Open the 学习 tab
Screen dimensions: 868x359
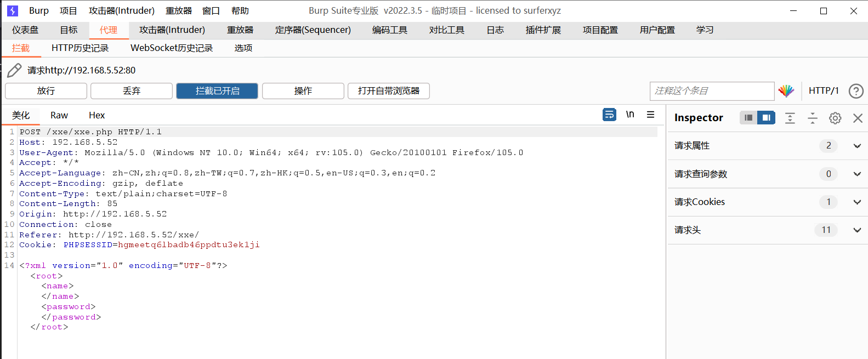705,30
